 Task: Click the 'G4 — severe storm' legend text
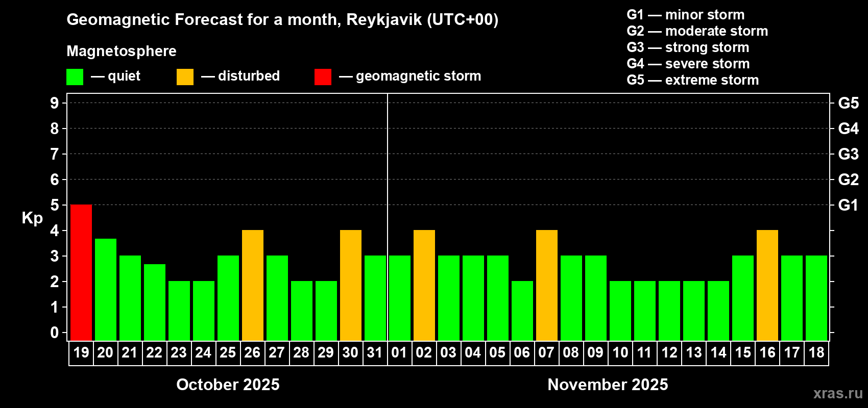[x=688, y=64]
